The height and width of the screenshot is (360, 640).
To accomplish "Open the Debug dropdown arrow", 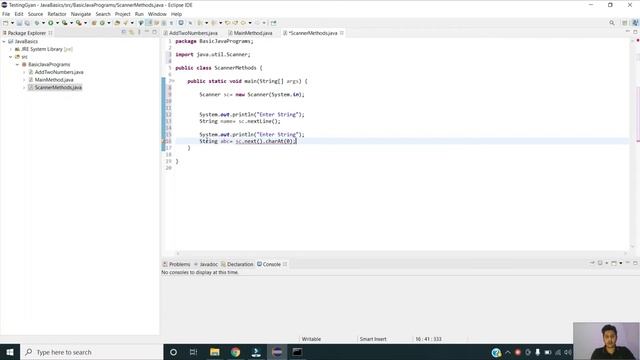I will 43,23.
